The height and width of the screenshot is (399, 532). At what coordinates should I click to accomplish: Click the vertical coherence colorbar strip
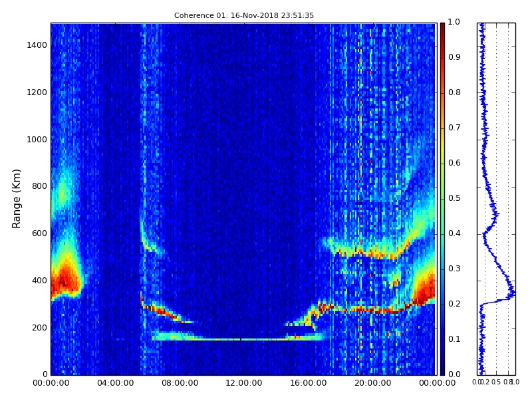[442, 199]
